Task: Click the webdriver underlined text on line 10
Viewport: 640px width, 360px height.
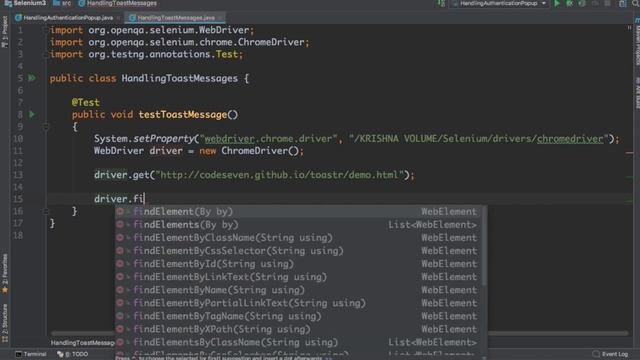Action: coord(229,139)
